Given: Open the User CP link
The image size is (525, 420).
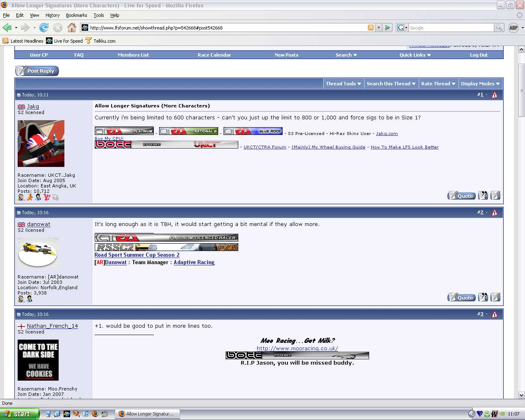Looking at the screenshot, I should point(39,55).
